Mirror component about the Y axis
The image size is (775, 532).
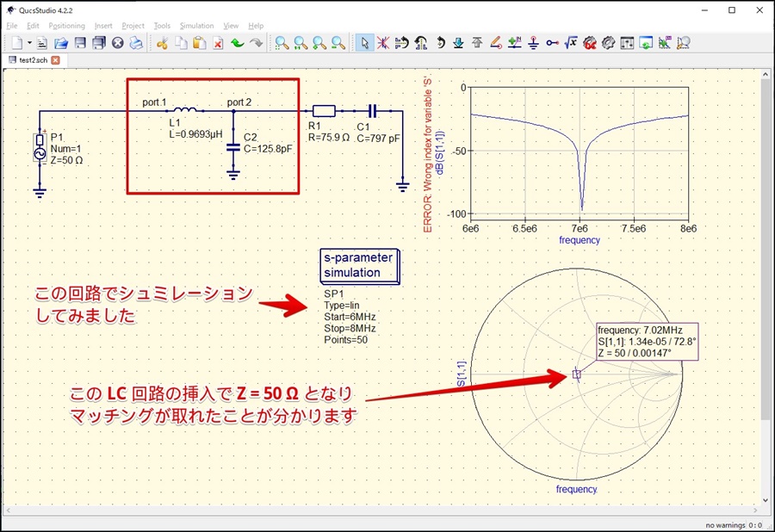click(420, 43)
